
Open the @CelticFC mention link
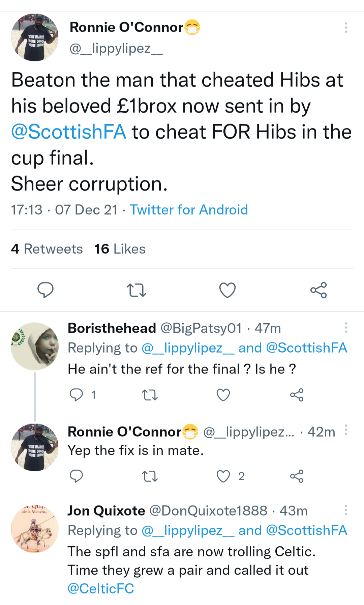point(101,588)
